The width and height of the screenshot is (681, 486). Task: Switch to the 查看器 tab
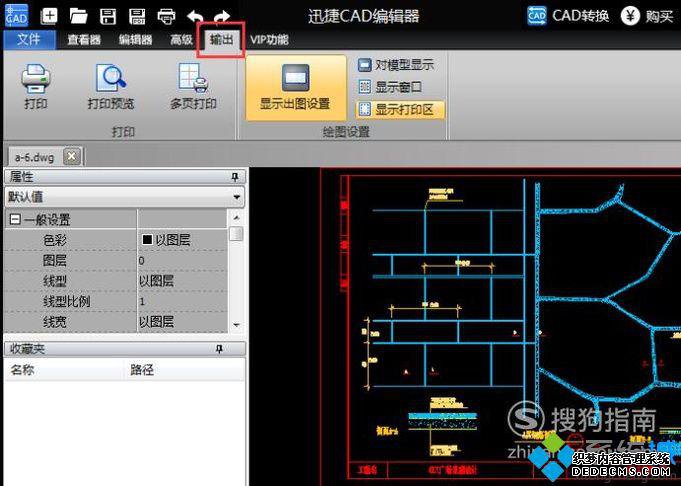[x=84, y=40]
